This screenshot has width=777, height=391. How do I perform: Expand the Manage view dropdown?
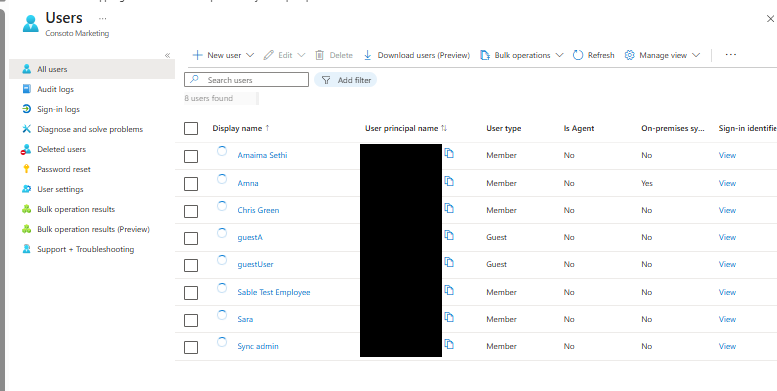point(696,55)
